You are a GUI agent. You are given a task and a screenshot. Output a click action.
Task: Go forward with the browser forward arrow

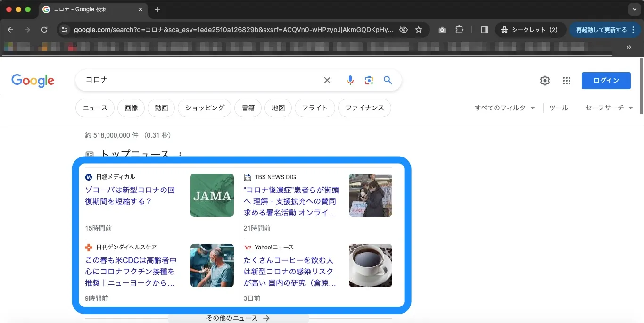click(x=27, y=30)
